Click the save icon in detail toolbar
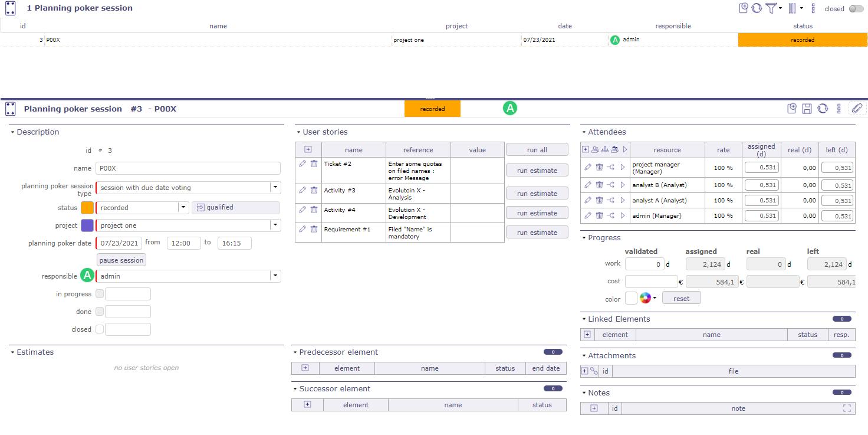Screen dimensions: 868x435 tap(807, 109)
